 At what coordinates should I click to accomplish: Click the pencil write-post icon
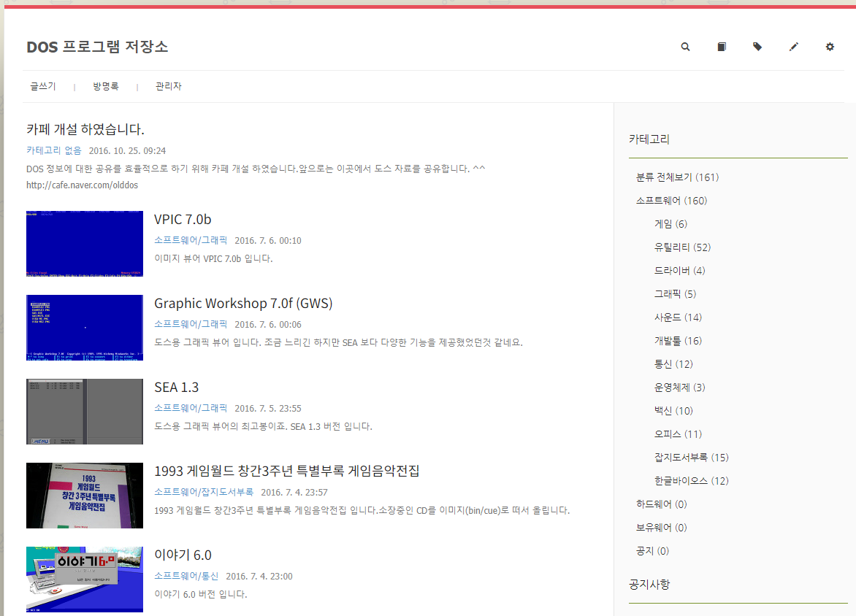point(794,47)
